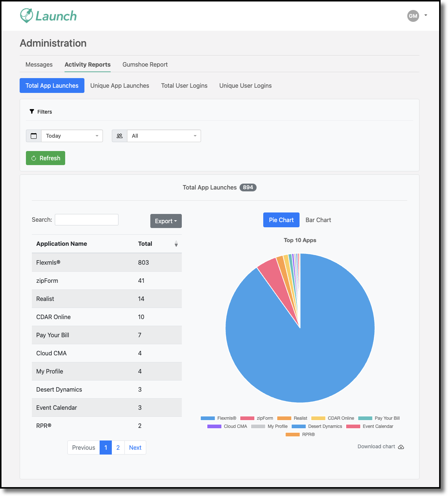Open the All users dropdown
Viewport: 448px width, 496px height.
(164, 136)
